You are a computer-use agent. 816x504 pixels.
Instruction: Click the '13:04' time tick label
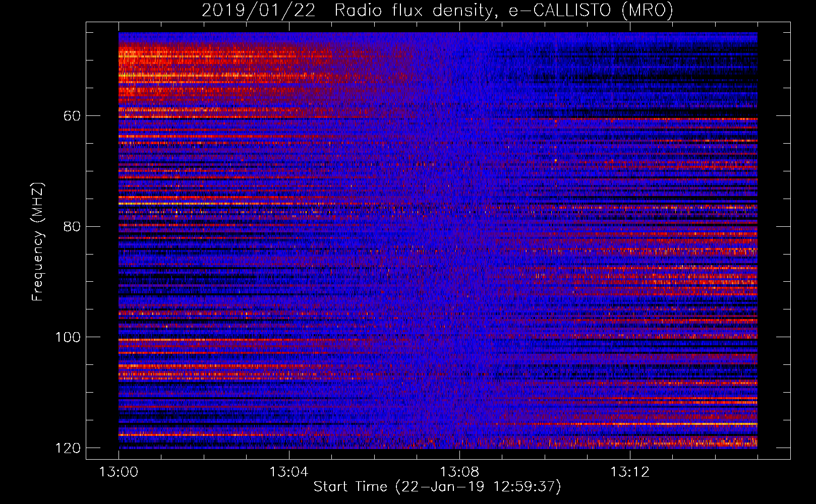[289, 472]
